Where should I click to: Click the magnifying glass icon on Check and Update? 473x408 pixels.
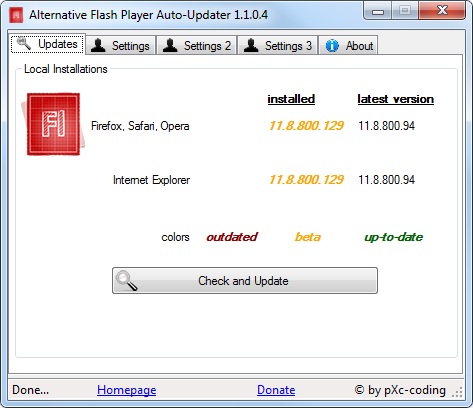click(126, 281)
